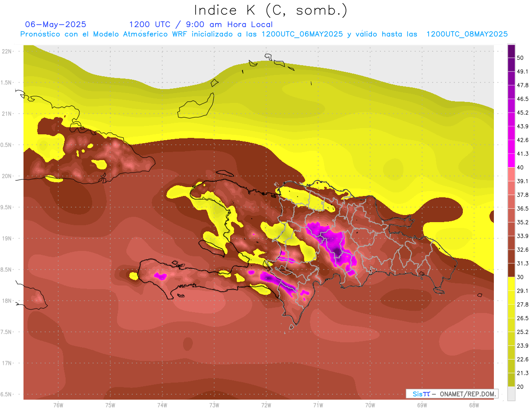The height and width of the screenshot is (411, 532).
Task: Click the '21.3' color scale value
Action: (523, 373)
